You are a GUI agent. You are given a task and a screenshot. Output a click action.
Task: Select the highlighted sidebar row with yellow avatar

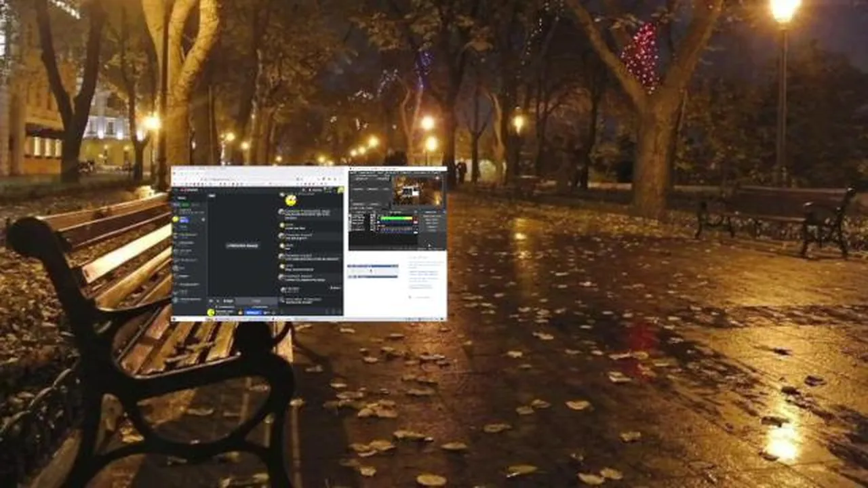click(x=189, y=220)
